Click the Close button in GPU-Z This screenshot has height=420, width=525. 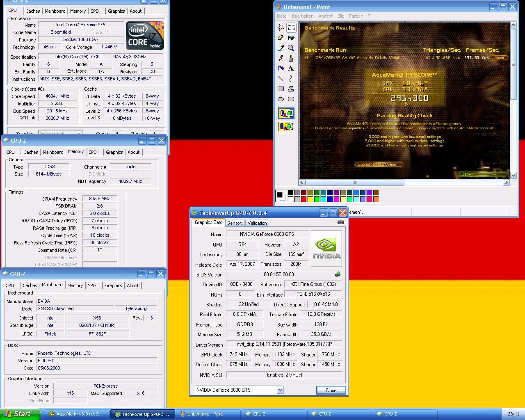click(331, 390)
